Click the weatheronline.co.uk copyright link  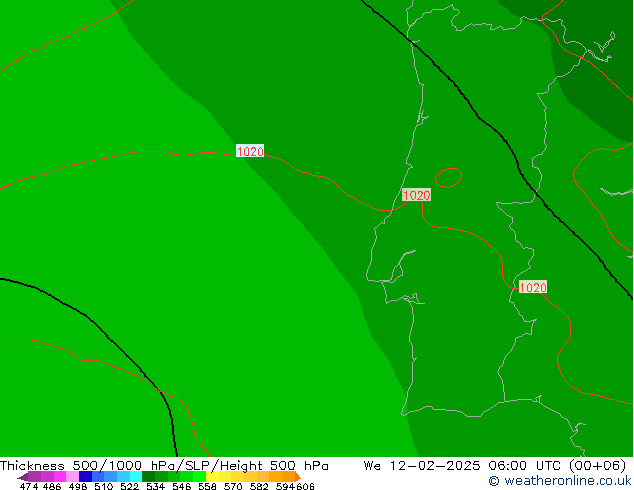pyautogui.click(x=560, y=481)
